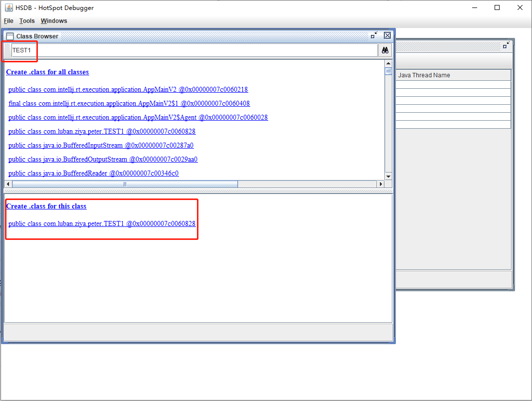Viewport: 532px width, 401px height.
Task: Open the AppMainV2$1 final class link
Action: pyautogui.click(x=129, y=103)
